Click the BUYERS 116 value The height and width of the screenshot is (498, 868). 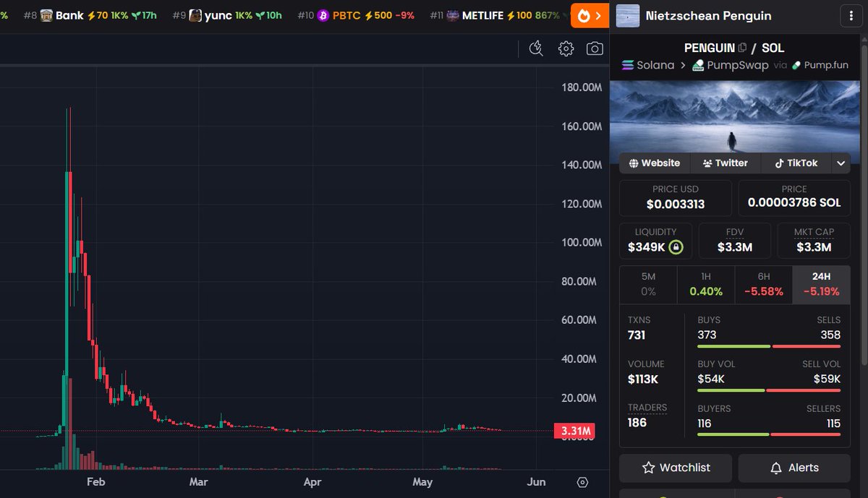coord(705,423)
